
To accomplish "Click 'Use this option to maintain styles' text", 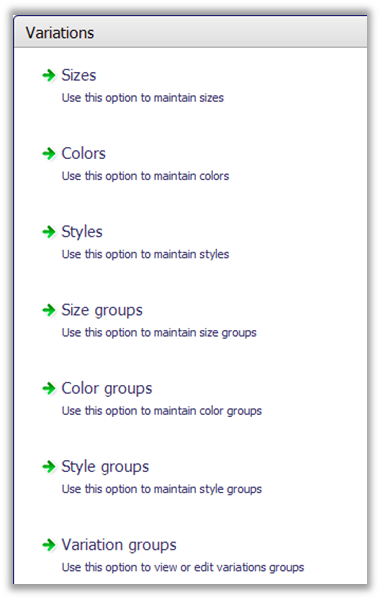I will point(146,254).
